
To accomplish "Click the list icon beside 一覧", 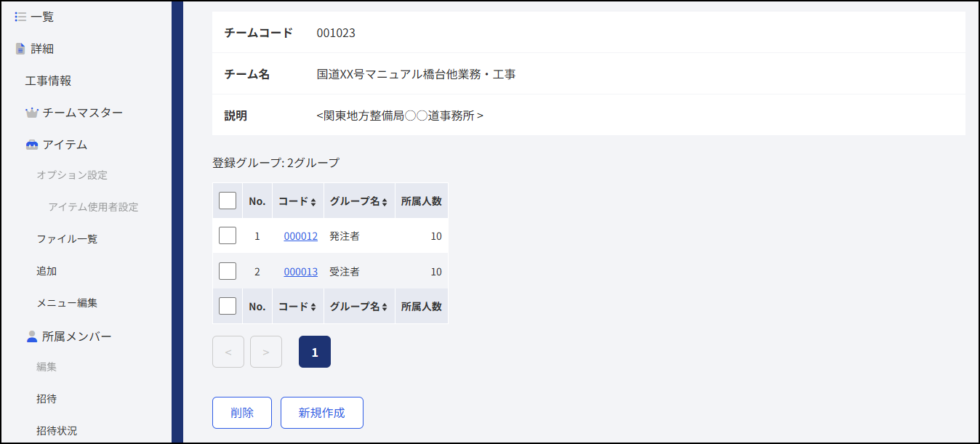I will 20,17.
